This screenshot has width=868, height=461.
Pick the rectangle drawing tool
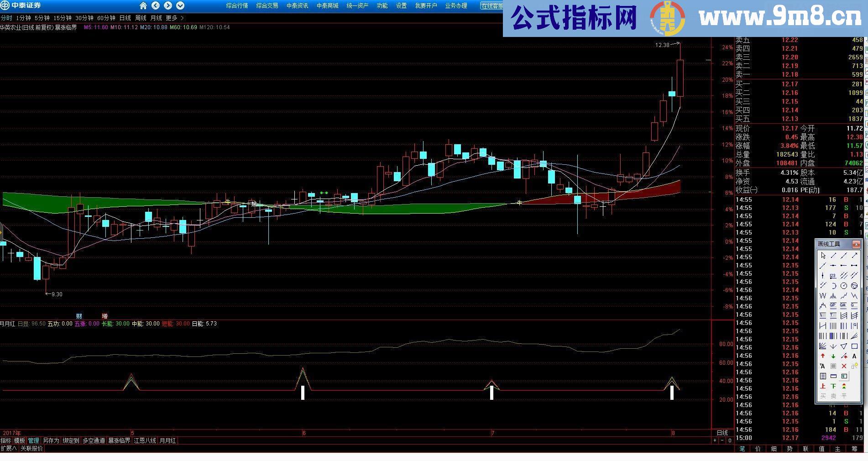(x=854, y=346)
